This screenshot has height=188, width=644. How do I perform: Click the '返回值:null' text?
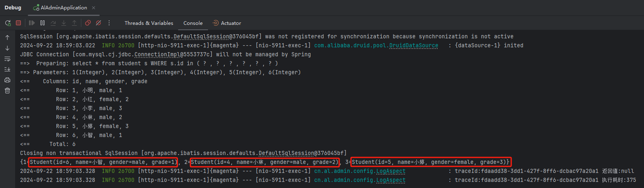618,171
